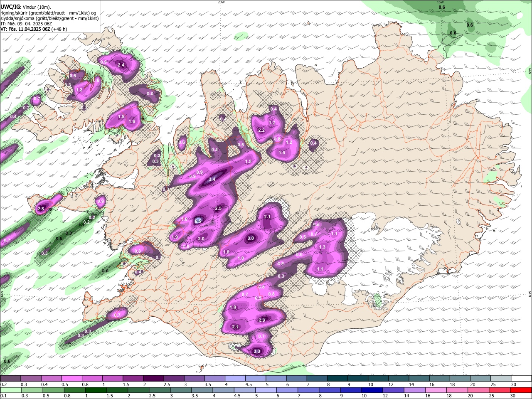Click the '2.5' precipitation value on the map

click(x=218, y=209)
